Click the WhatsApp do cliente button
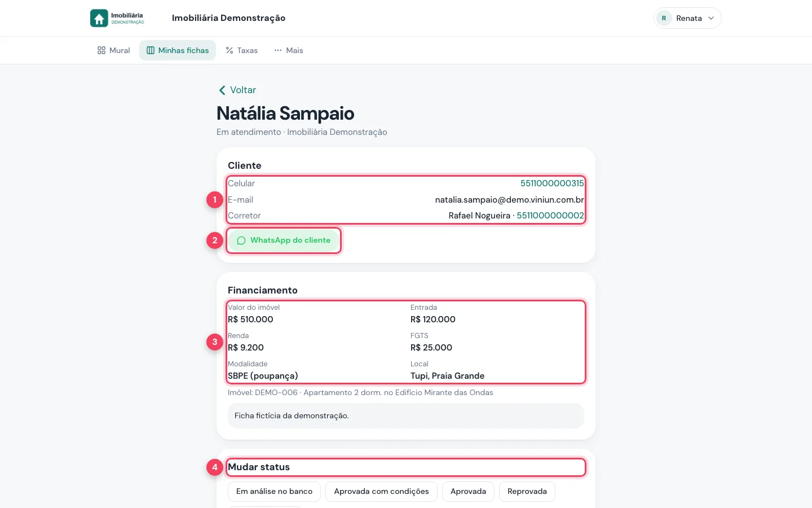 (x=284, y=240)
